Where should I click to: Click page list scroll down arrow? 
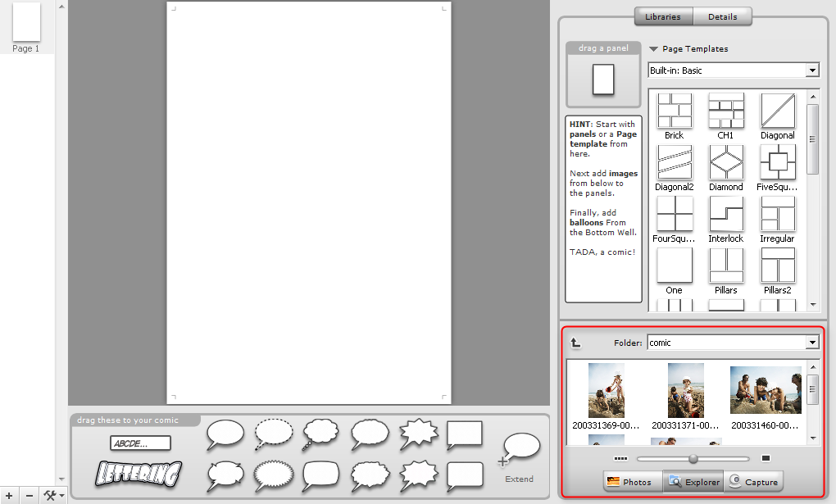(x=61, y=479)
